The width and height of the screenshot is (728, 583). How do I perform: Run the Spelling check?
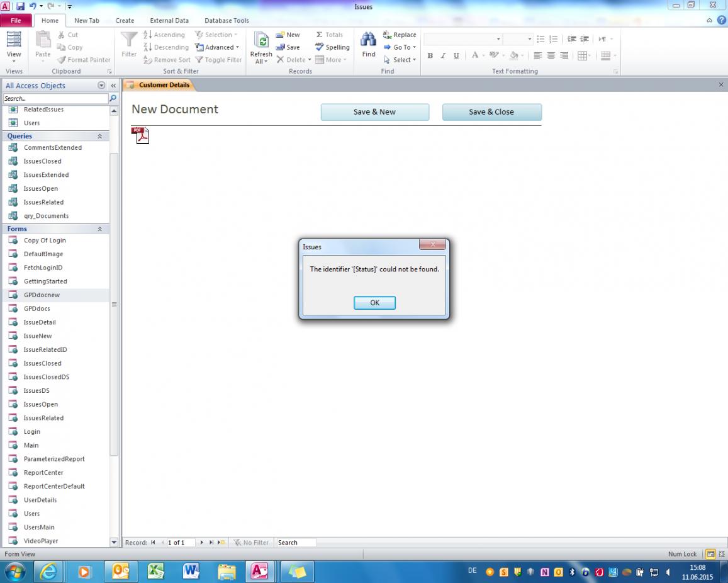[332, 47]
